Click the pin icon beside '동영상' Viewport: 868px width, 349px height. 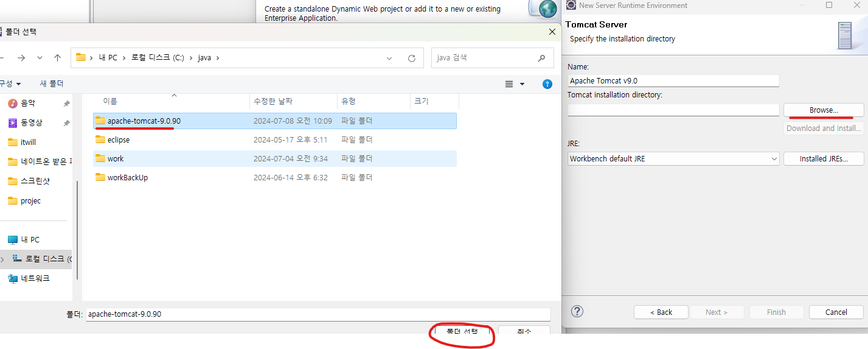click(x=67, y=123)
